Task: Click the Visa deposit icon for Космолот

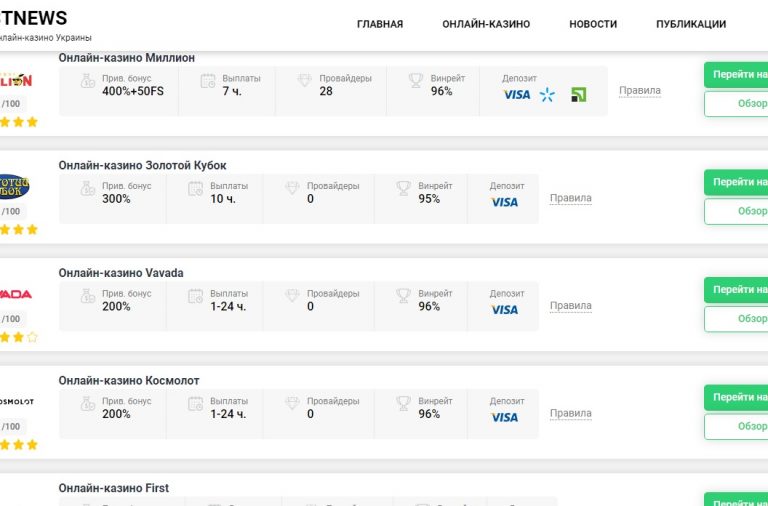Action: tap(505, 417)
